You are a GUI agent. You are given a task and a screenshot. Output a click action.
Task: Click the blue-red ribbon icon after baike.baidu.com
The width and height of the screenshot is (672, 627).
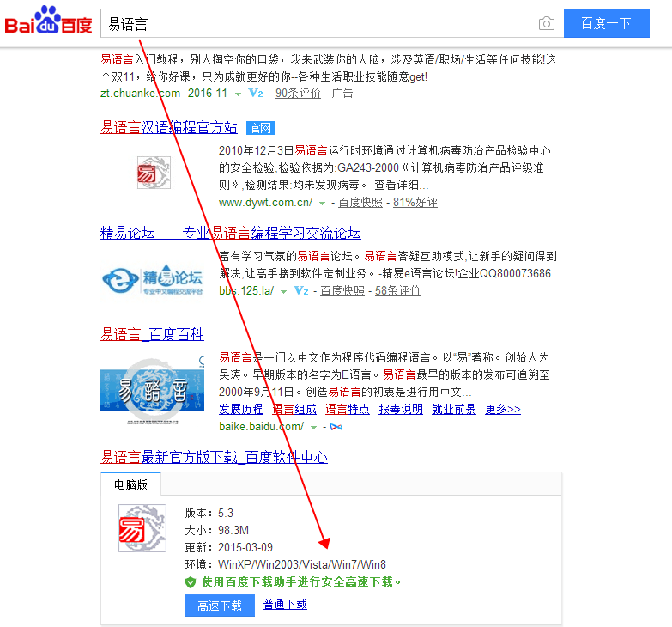(336, 427)
